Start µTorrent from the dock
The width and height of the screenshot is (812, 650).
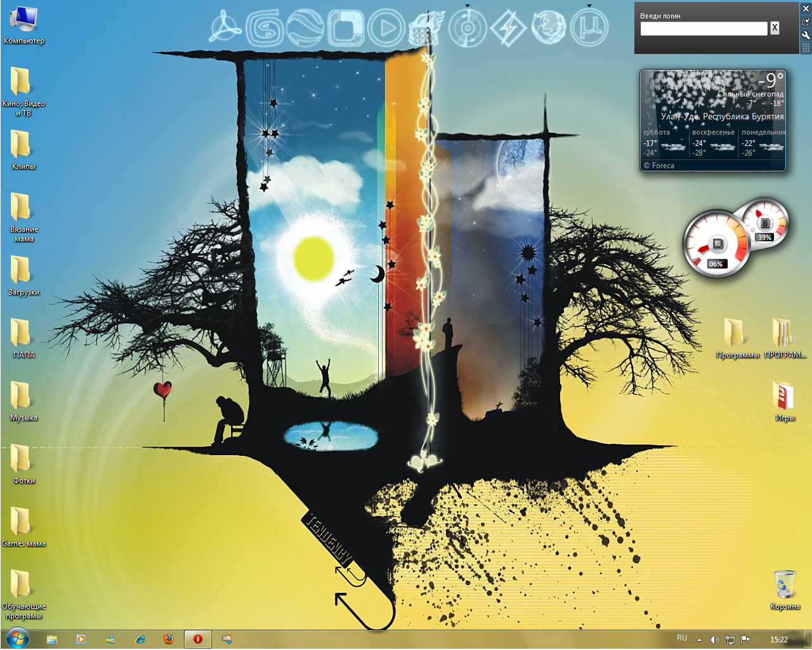589,29
